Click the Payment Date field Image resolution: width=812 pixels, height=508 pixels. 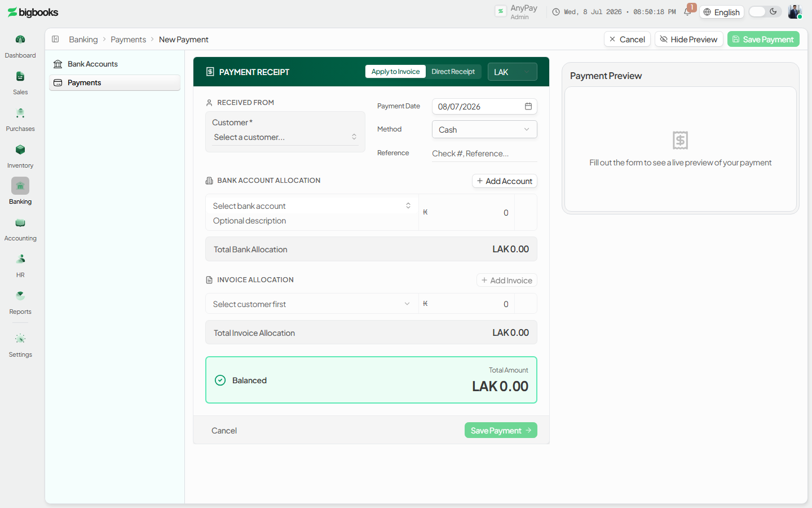[484, 106]
